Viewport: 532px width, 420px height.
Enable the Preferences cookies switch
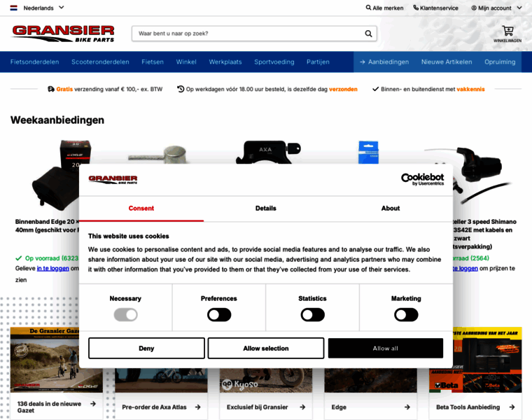point(219,315)
